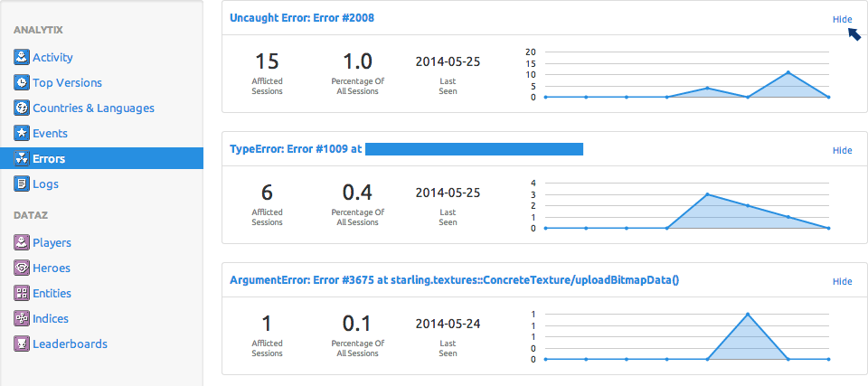Viewport: 868px width, 386px height.
Task: Select the Errors menu item
Action: 49,158
